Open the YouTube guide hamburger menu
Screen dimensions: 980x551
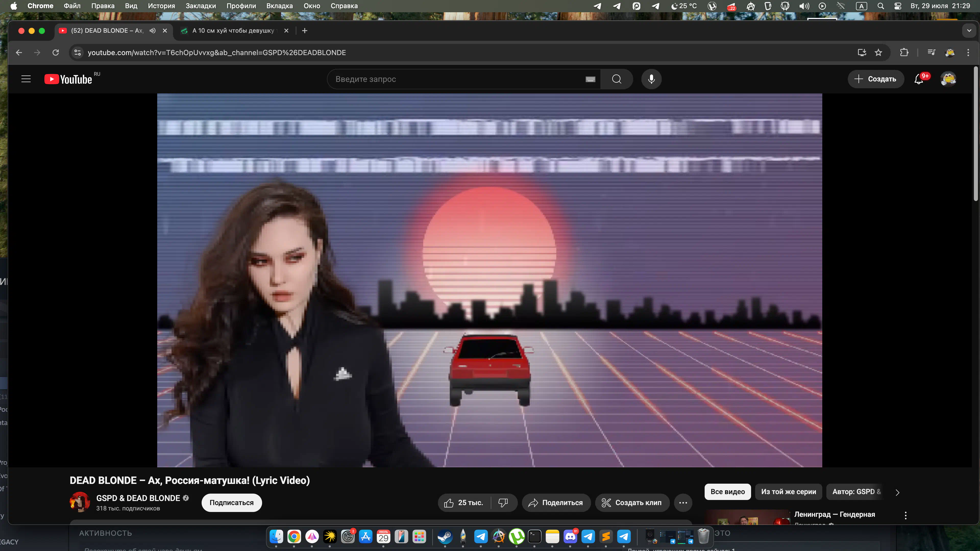(x=26, y=79)
